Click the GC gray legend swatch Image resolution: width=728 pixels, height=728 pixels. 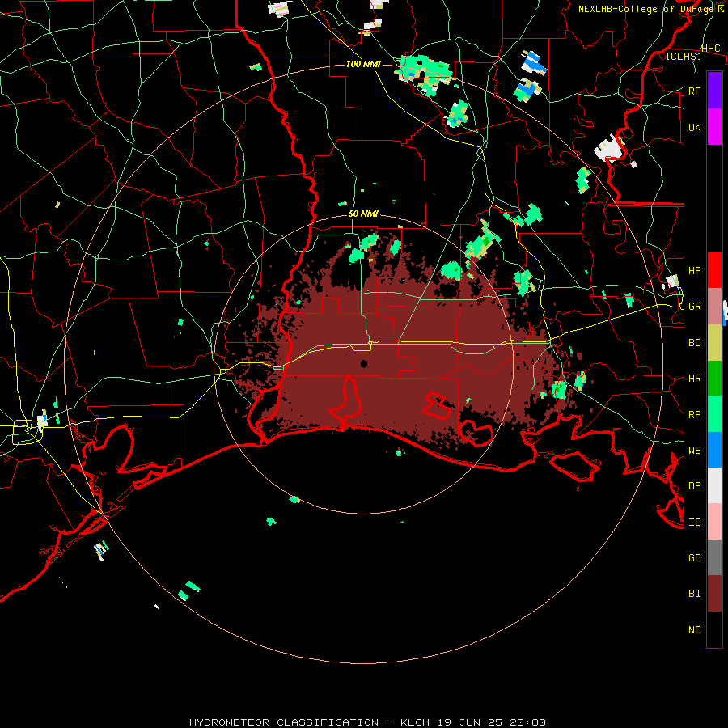pos(714,557)
